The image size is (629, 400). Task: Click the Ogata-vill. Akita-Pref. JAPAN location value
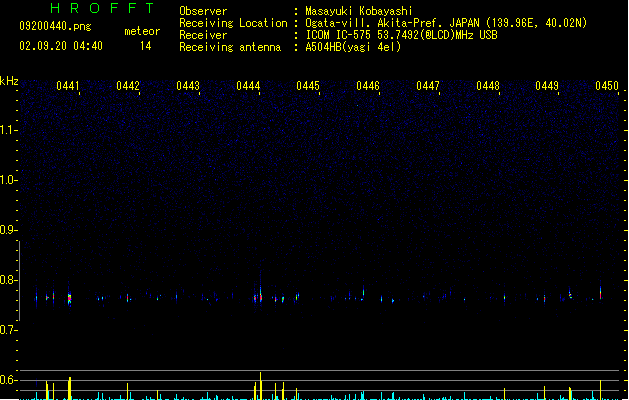coord(446,23)
